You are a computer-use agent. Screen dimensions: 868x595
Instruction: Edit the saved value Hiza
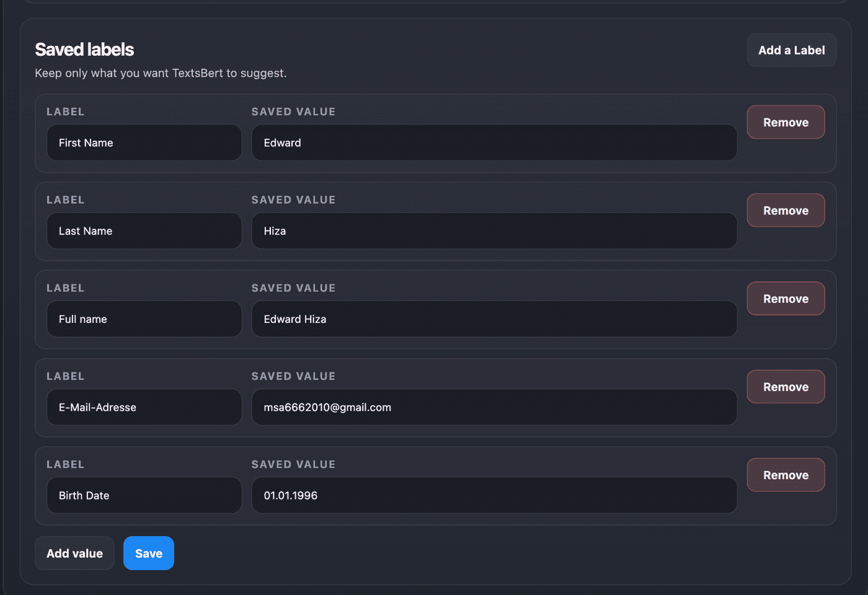(494, 231)
